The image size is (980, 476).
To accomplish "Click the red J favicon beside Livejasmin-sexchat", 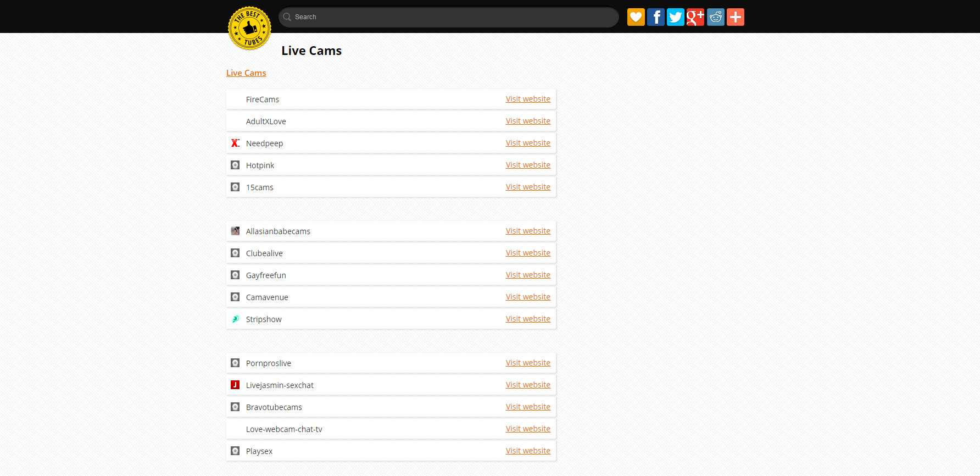I will (x=235, y=385).
